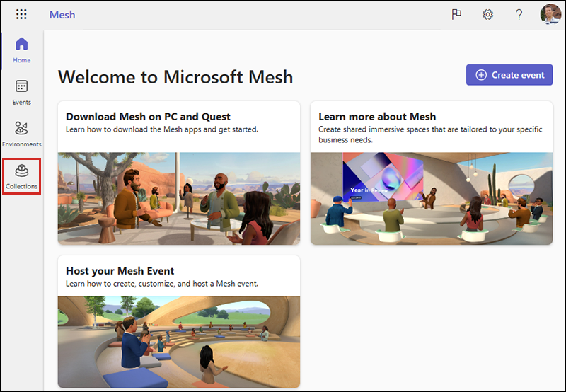Image resolution: width=566 pixels, height=392 pixels.
Task: Click the amphitheater event image
Action: pyautogui.click(x=179, y=342)
